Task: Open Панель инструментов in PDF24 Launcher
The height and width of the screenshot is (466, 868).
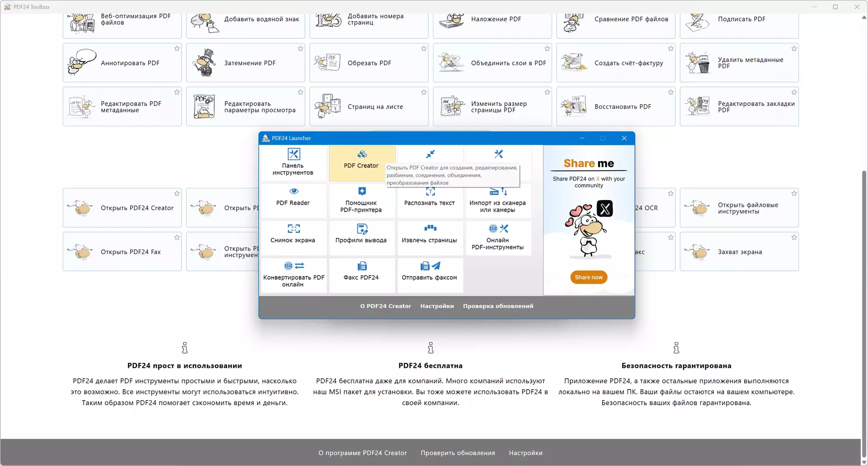Action: pyautogui.click(x=293, y=163)
